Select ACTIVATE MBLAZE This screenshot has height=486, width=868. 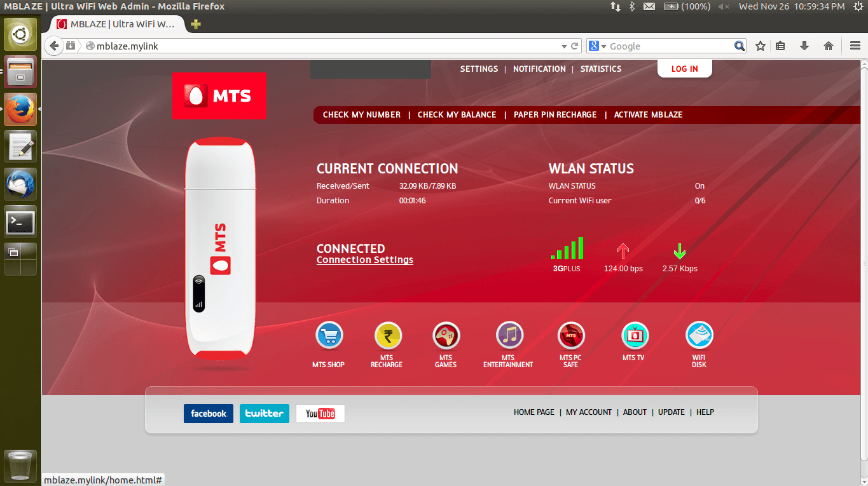coord(648,114)
